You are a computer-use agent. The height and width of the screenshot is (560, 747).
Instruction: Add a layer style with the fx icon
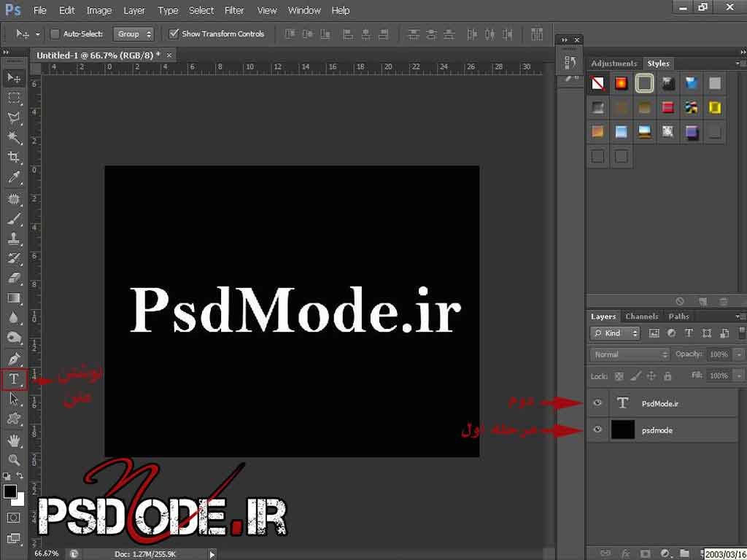(x=625, y=553)
